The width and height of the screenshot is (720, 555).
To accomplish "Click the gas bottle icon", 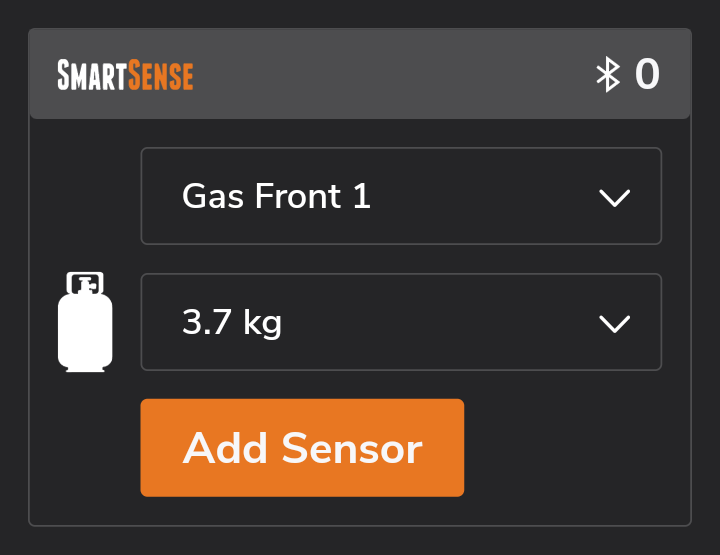I will click(85, 322).
